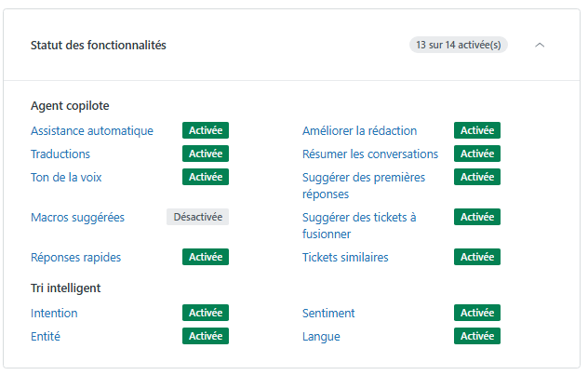Click Activée badge beside Tickets similaires
Viewport: 588px width, 375px height.
[477, 257]
